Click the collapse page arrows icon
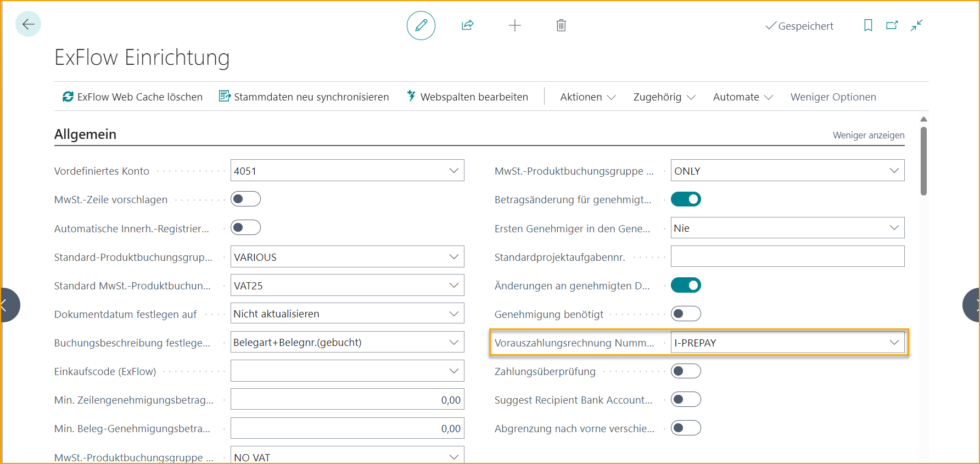980x464 pixels. (x=917, y=25)
